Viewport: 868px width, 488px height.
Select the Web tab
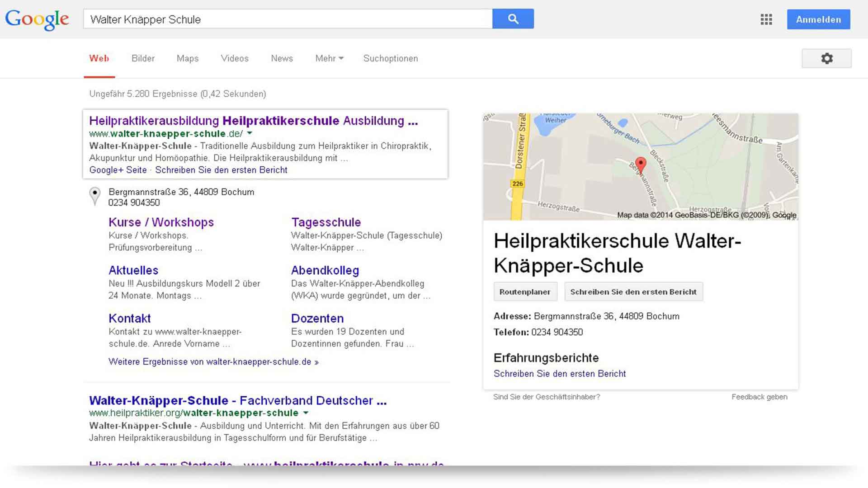[x=99, y=58]
